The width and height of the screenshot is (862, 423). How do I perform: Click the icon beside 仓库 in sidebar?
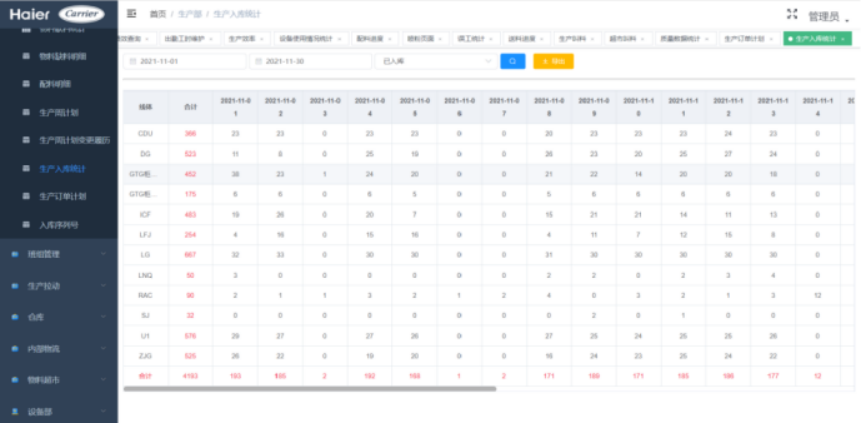pos(14,317)
